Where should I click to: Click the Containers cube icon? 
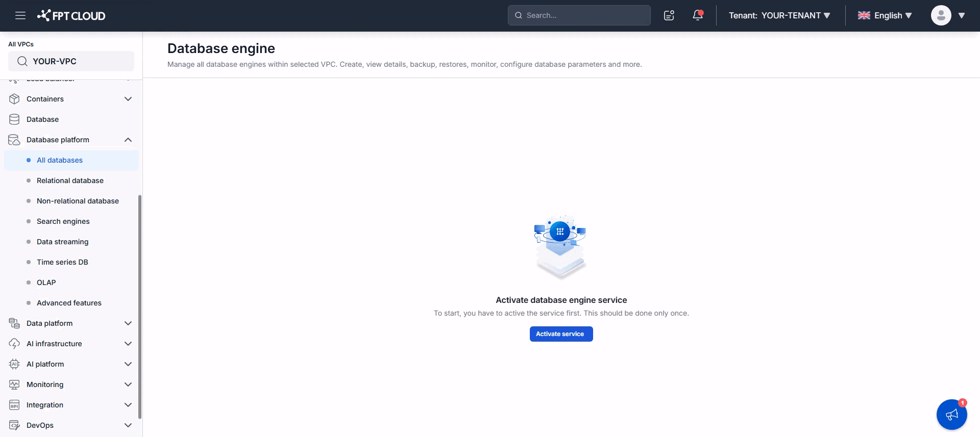[x=14, y=99]
